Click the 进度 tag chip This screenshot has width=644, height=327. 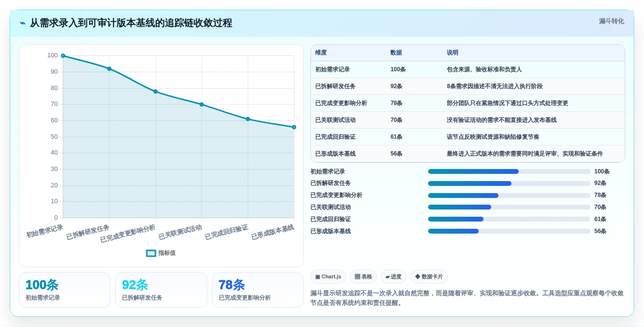pyautogui.click(x=393, y=276)
